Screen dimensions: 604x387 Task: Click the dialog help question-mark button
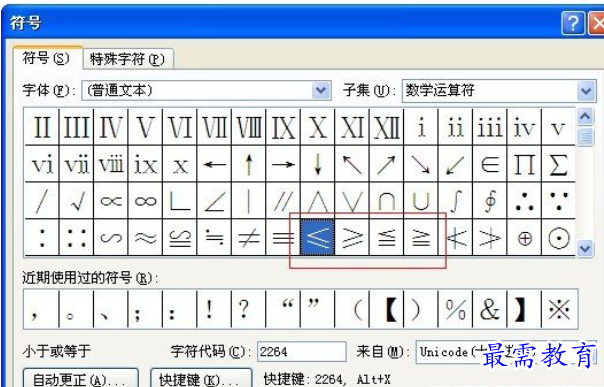[573, 23]
